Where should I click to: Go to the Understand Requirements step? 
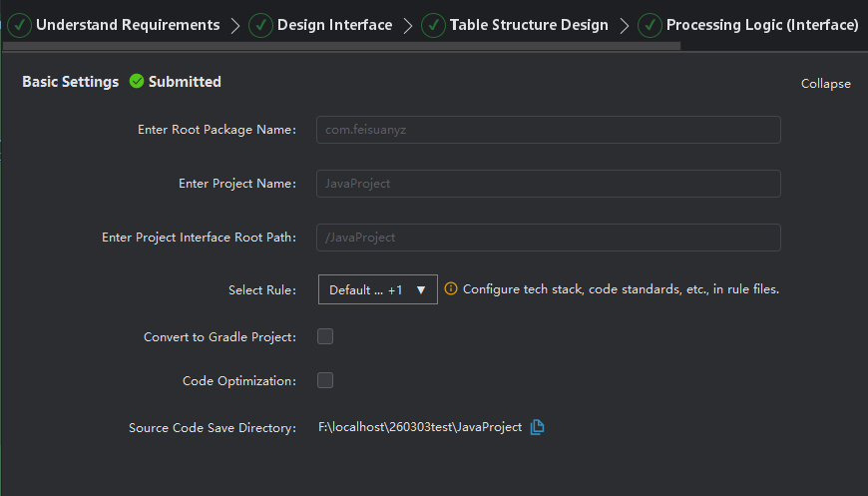tap(127, 25)
